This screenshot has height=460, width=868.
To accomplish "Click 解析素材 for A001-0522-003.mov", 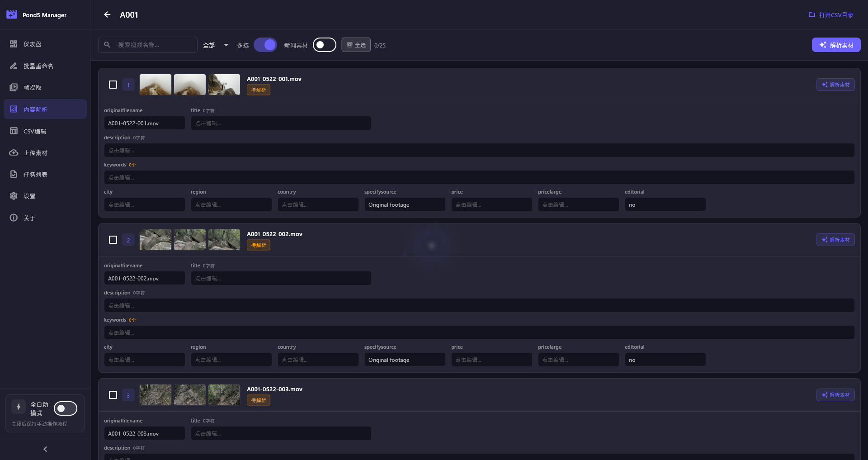I will tap(835, 395).
